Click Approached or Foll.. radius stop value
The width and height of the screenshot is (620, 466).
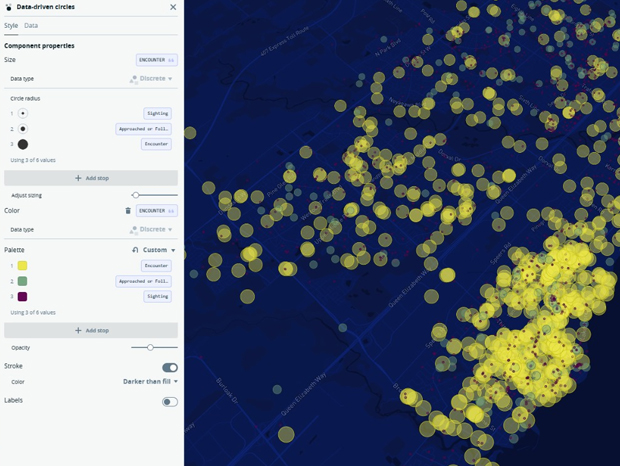click(x=144, y=129)
